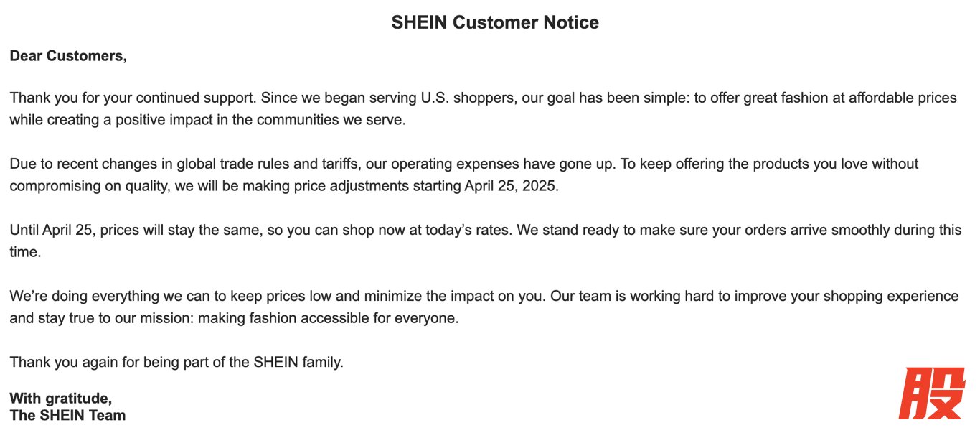Click the SHEIN Customer Notice heading
Viewport: 980px width, 433px height.
(x=495, y=22)
